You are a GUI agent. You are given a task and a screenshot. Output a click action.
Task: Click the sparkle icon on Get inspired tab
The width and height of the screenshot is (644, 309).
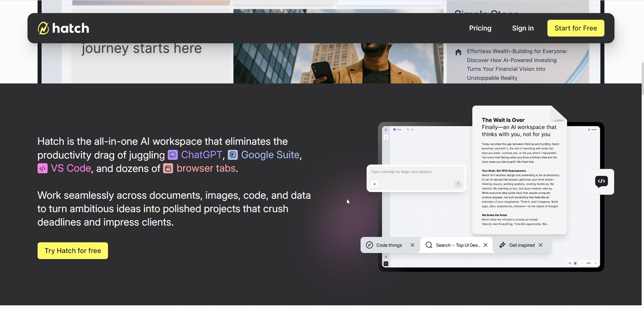[502, 245]
